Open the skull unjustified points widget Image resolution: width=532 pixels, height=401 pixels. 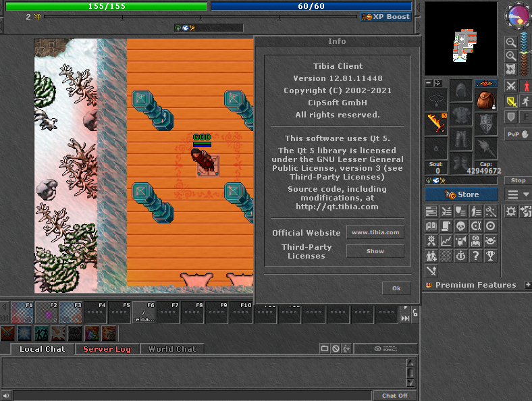point(460,226)
